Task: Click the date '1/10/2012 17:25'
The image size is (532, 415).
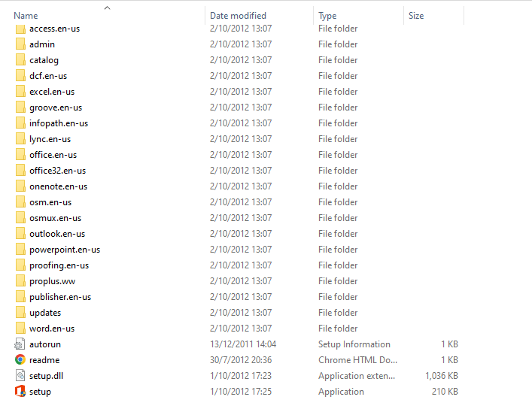Action: tap(241, 391)
